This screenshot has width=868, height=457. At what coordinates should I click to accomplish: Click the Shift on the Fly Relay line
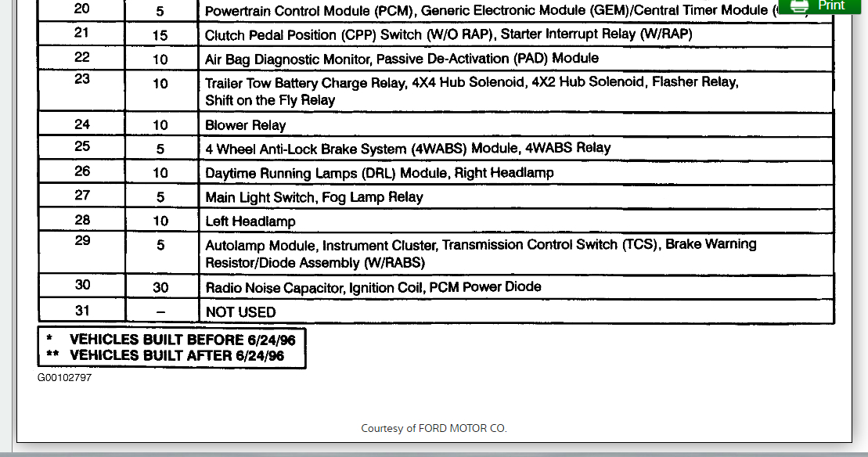tap(270, 101)
